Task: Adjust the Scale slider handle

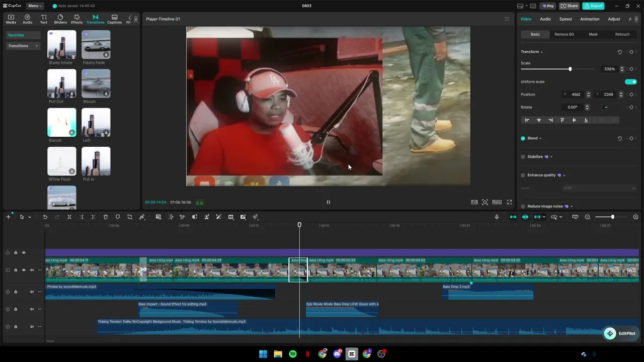Action: (570, 69)
